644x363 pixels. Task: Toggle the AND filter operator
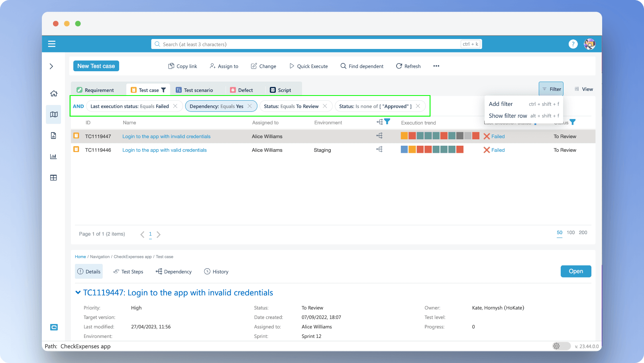pos(79,106)
